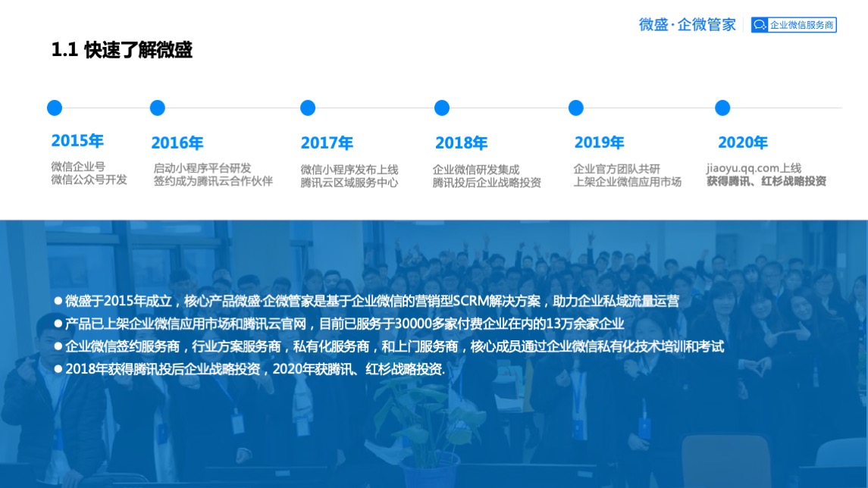Click the 2015 timeline dot
Viewport: 868px width, 488px height.
55,108
